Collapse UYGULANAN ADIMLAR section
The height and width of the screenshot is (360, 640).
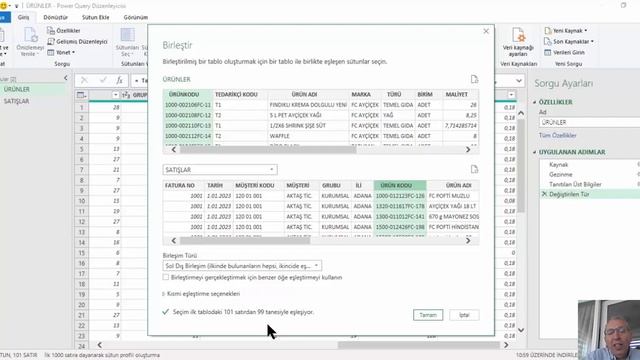[x=535, y=152]
